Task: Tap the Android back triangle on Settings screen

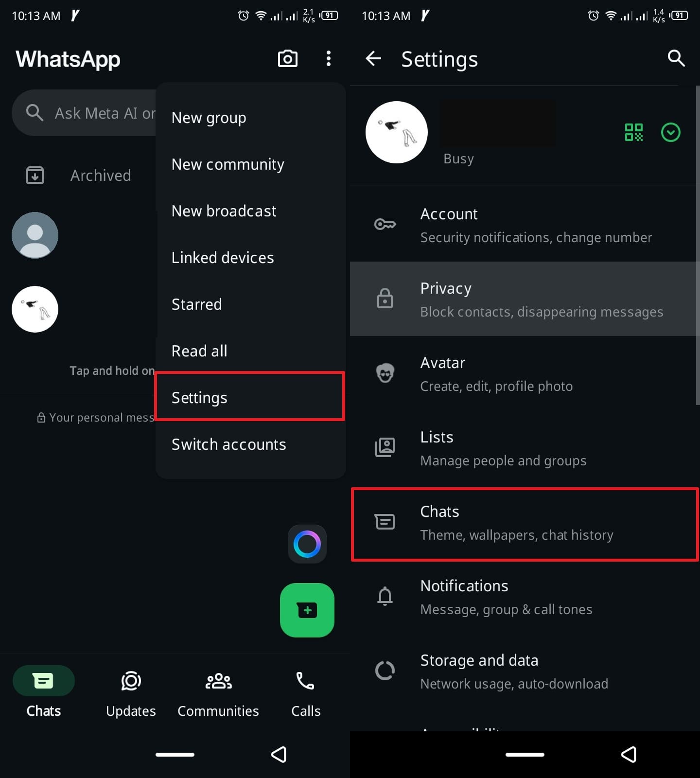Action: 629,755
